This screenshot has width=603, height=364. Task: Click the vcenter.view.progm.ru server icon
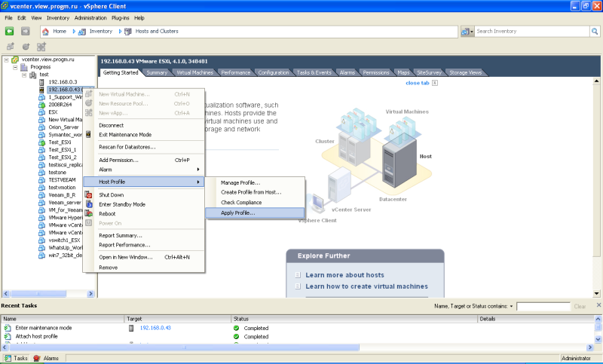pyautogui.click(x=15, y=60)
